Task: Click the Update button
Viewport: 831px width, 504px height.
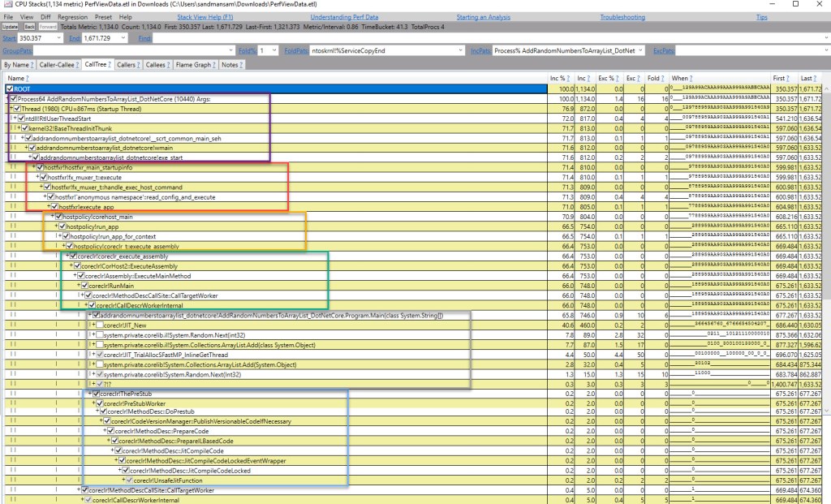Action: pos(10,27)
